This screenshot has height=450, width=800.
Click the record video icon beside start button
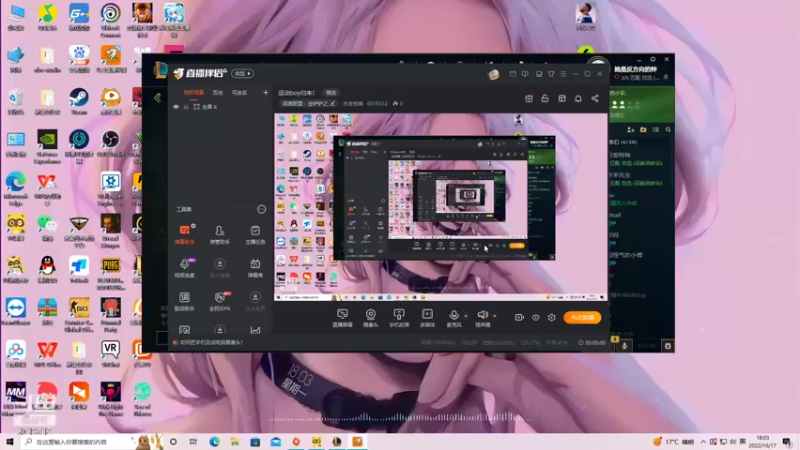click(519, 317)
